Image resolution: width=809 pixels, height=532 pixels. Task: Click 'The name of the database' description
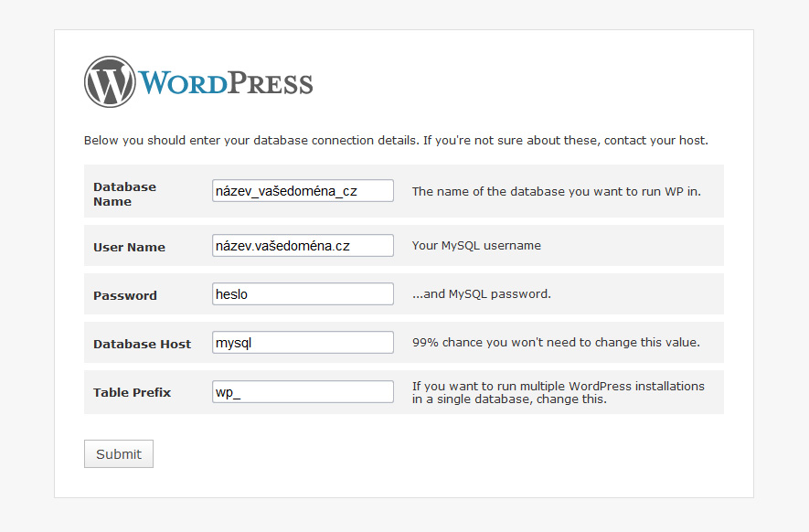click(x=557, y=191)
